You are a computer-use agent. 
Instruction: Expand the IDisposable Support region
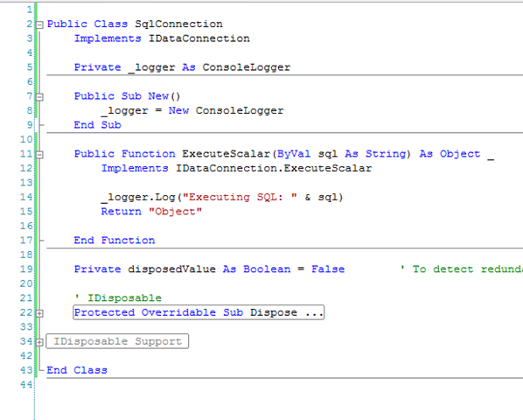point(39,342)
